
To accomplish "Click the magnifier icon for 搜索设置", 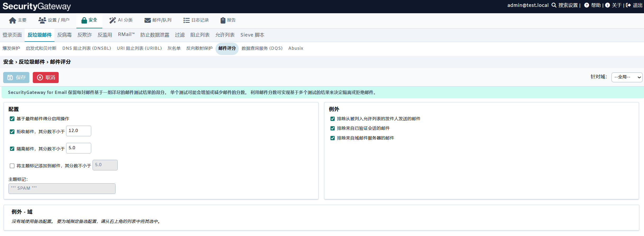I will (554, 5).
